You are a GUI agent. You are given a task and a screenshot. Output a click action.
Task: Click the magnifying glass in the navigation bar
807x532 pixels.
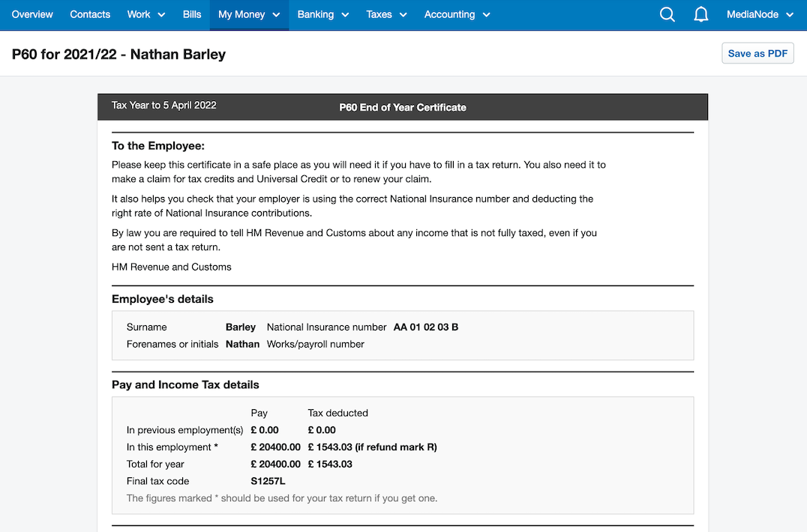pos(667,14)
